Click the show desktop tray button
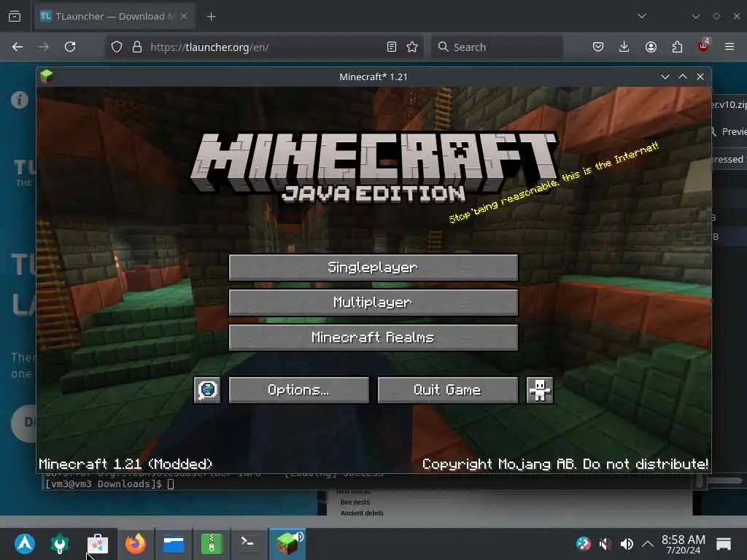 pos(723,544)
